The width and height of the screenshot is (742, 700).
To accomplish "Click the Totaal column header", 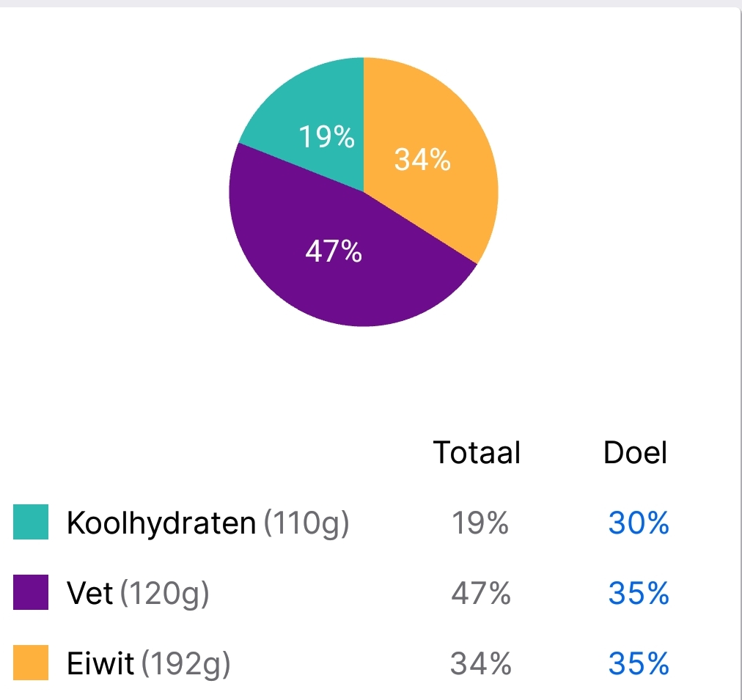I will pos(477,452).
